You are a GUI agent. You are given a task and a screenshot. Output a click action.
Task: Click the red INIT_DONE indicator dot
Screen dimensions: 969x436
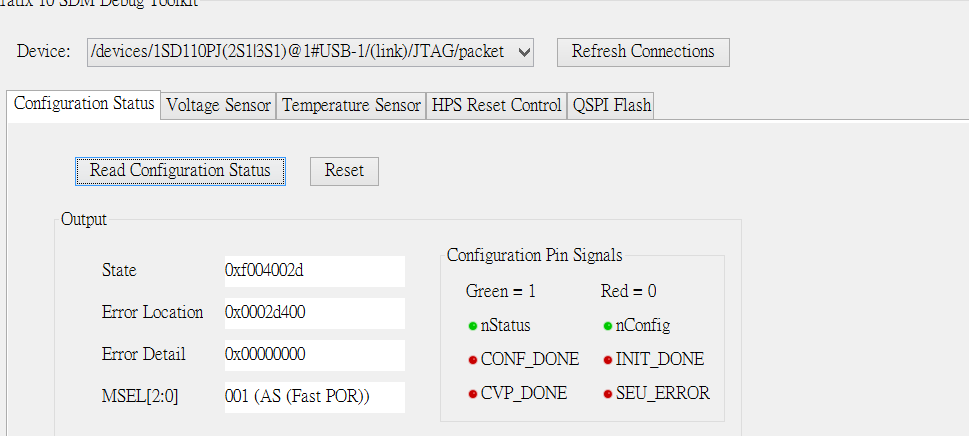[608, 360]
